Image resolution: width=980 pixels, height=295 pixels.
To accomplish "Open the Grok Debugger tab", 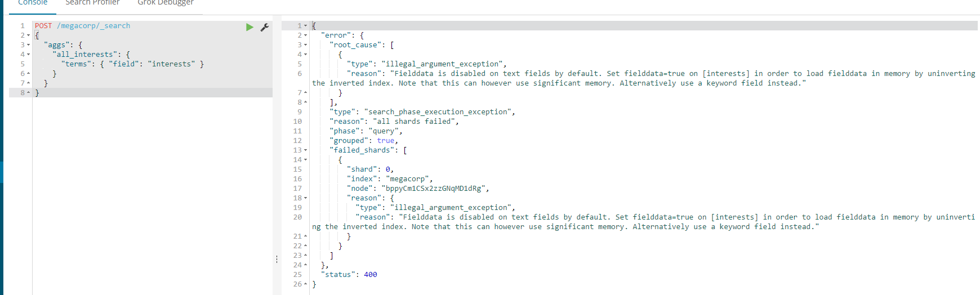I will tap(166, 3).
